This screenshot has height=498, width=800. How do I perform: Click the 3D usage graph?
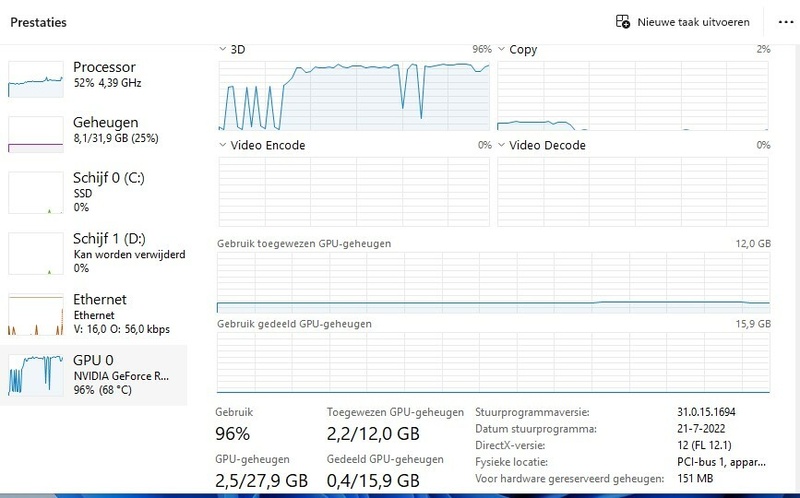[x=354, y=96]
